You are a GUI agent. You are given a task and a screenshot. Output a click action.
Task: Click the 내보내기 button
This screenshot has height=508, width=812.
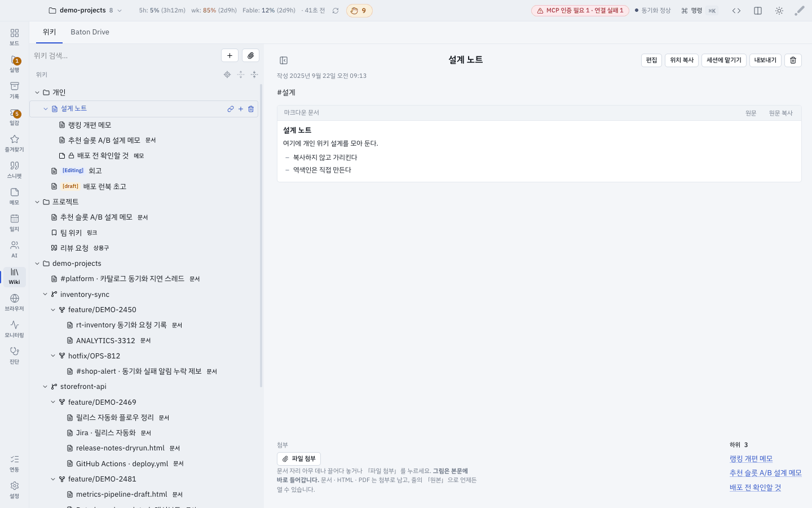pos(765,60)
